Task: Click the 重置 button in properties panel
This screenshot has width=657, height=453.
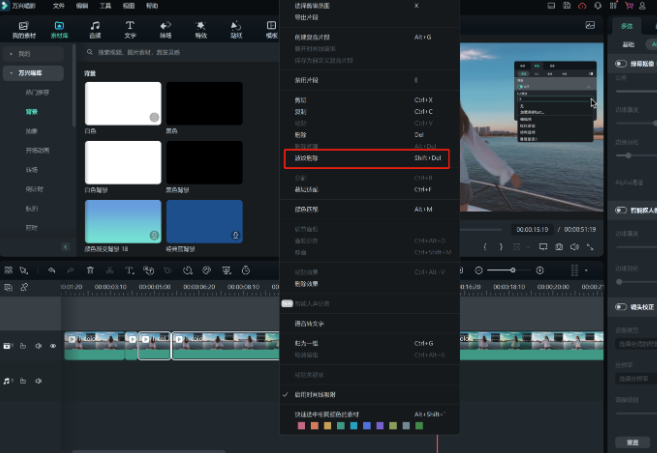Action: pos(632,441)
